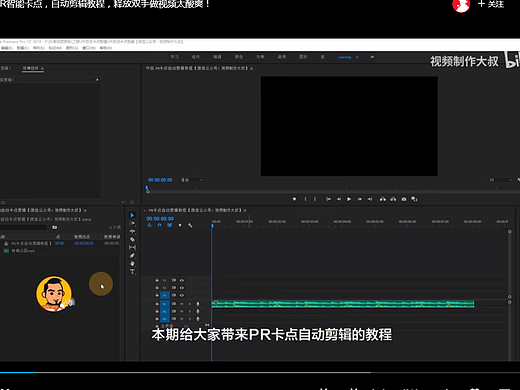Follow the uploader with the 关注 button
520x390 pixels.
[x=491, y=4]
